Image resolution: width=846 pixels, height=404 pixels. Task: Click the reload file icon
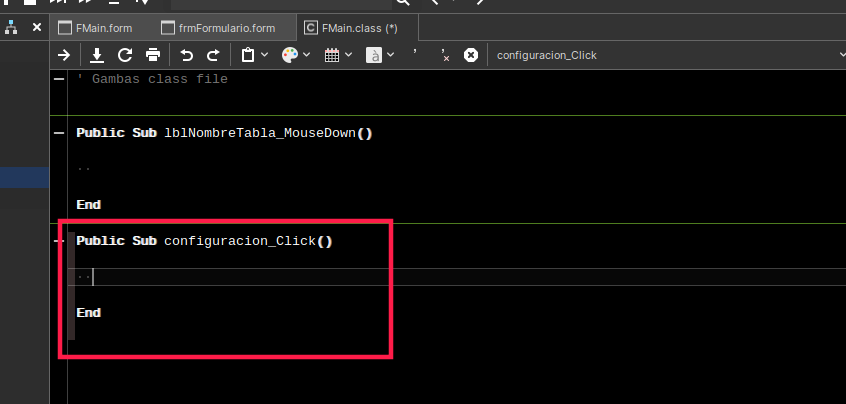(x=125, y=55)
